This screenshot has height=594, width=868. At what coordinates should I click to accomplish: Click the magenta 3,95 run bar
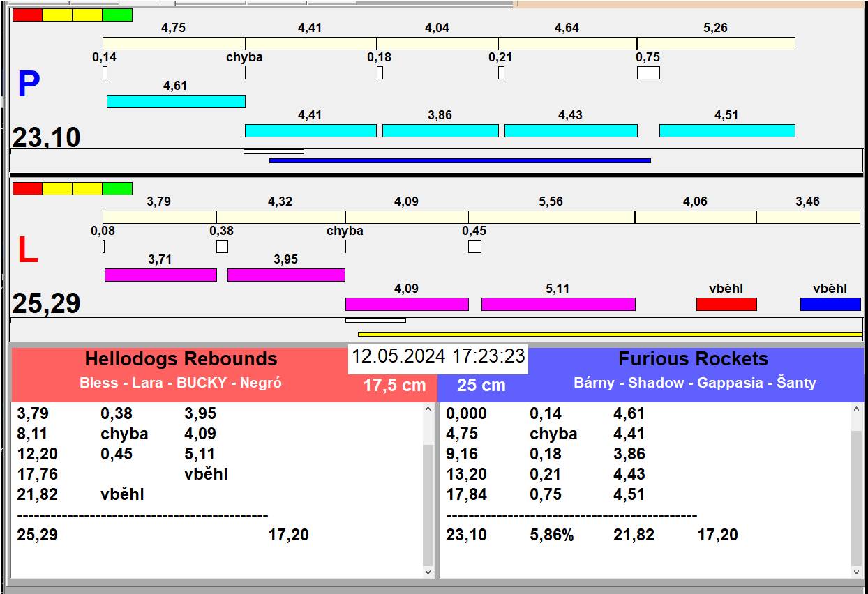click(286, 275)
